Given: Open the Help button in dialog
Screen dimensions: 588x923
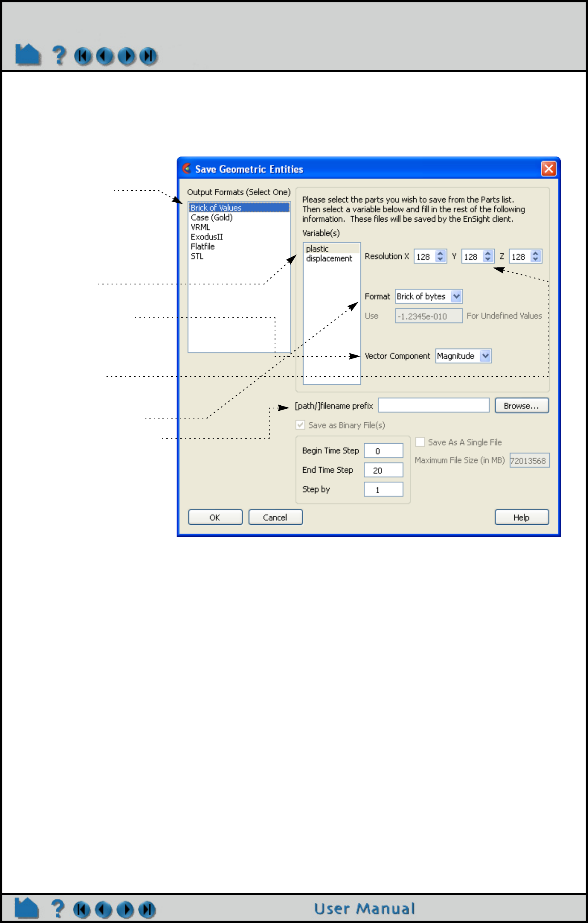Looking at the screenshot, I should click(522, 517).
